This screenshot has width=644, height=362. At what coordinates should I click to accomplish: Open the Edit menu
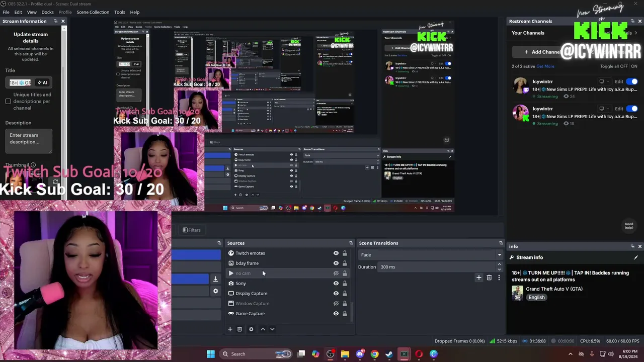tap(18, 12)
